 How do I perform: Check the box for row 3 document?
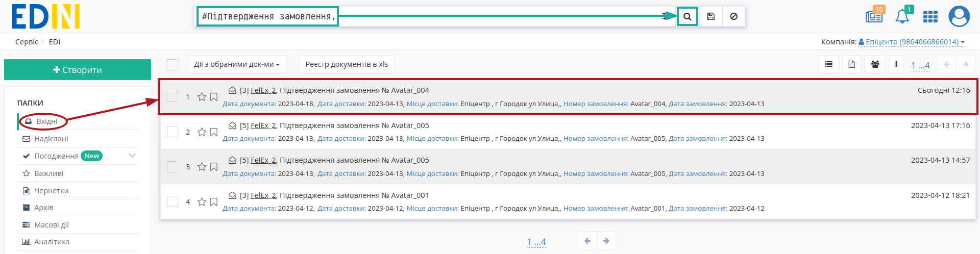coord(173,167)
